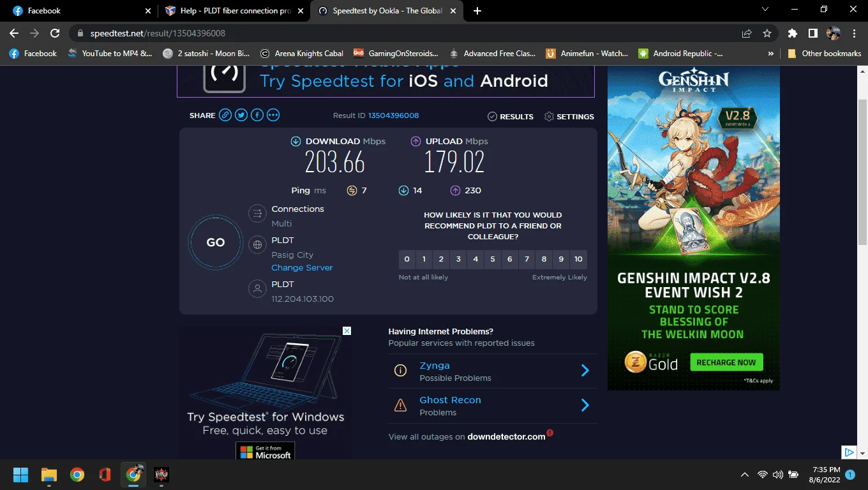Switch to Help - PLDT fiber connection tab
Screen dimensions: 868x490
pos(234,11)
